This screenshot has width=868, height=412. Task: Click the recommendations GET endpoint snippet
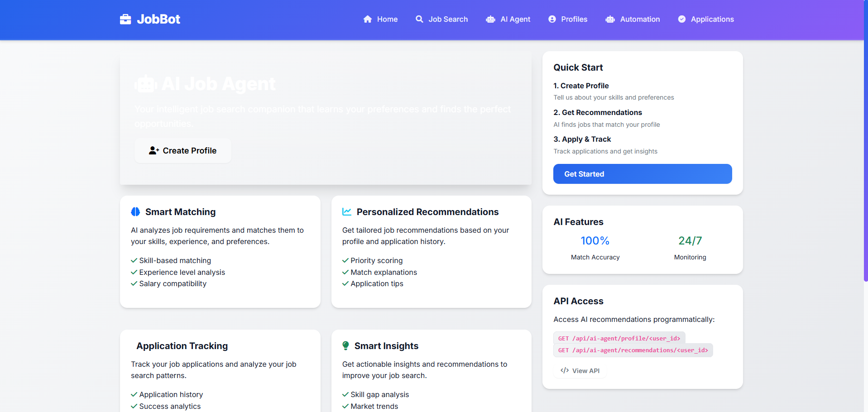tap(633, 350)
